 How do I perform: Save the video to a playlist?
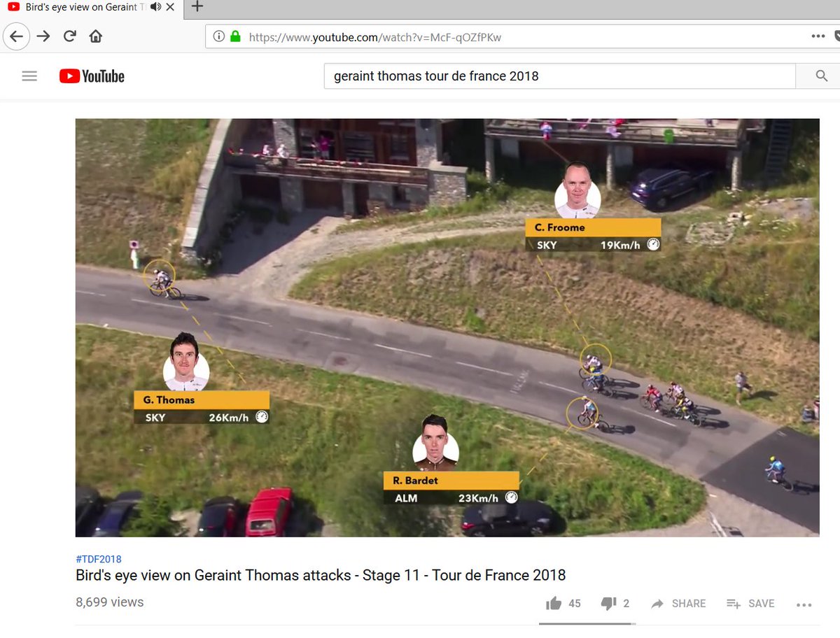(750, 603)
